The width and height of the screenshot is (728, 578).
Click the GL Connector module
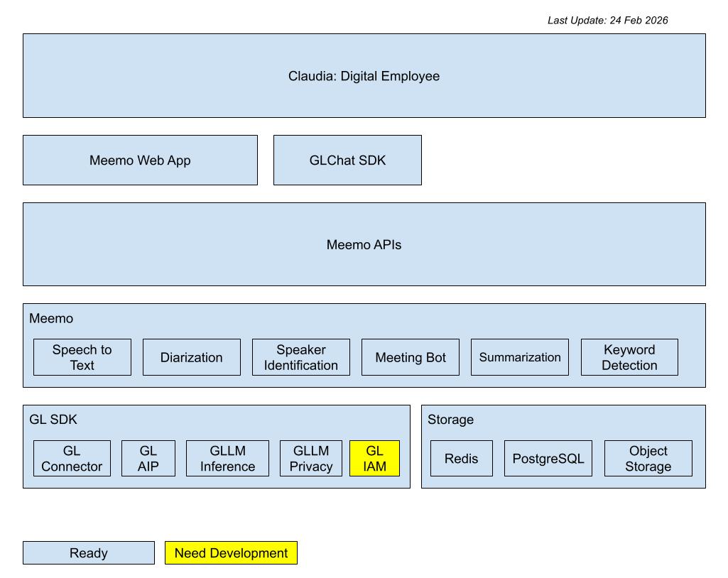pyautogui.click(x=72, y=459)
